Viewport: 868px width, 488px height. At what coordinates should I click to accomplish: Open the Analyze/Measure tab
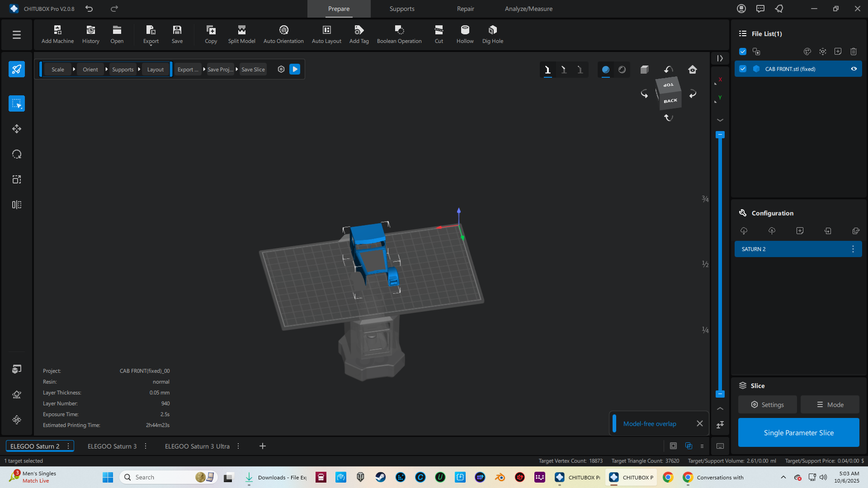click(x=528, y=9)
